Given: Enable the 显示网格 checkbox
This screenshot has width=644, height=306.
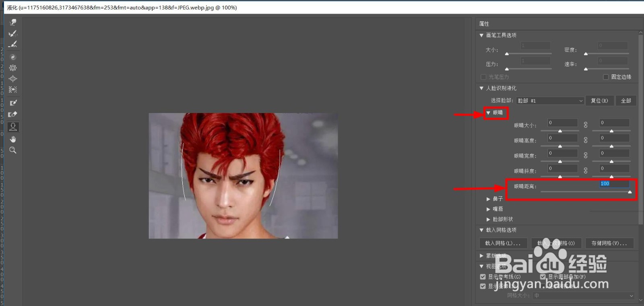Looking at the screenshot, I should click(x=543, y=286).
